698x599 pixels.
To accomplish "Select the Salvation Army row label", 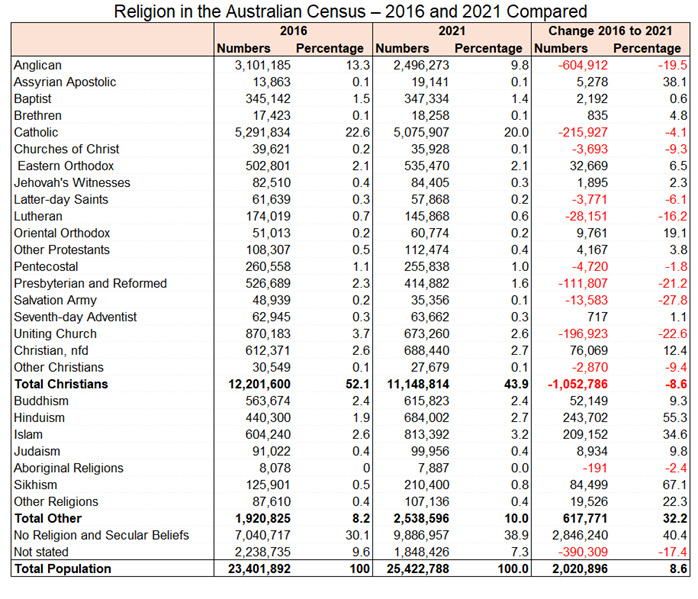I will tap(56, 300).
